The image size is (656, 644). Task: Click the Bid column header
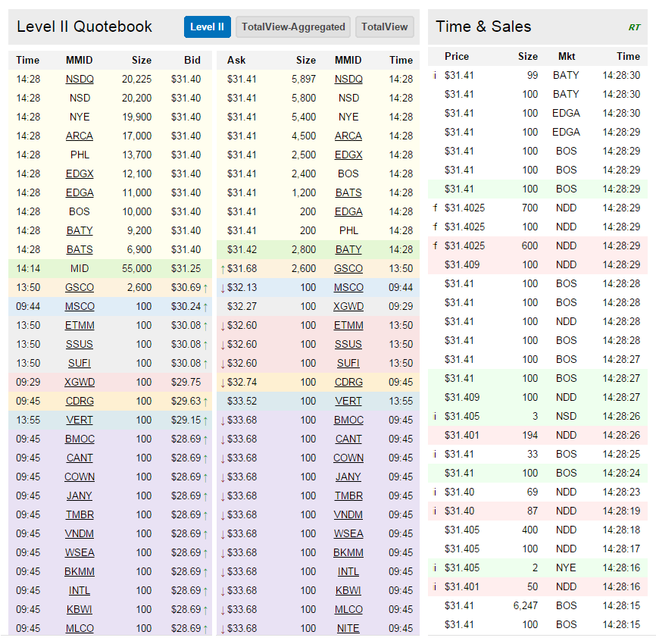pyautogui.click(x=192, y=60)
